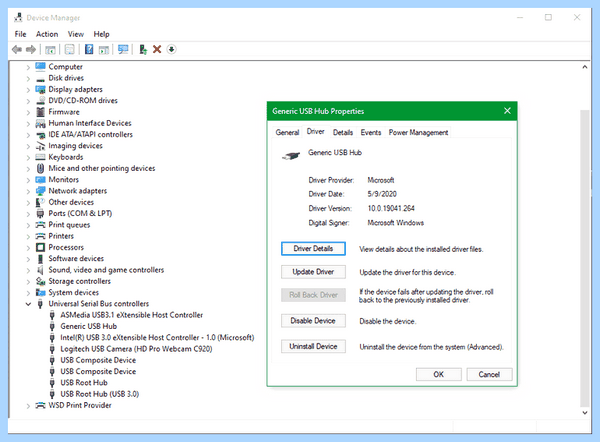The width and height of the screenshot is (600, 442).
Task: Open the Help menu
Action: coord(101,34)
